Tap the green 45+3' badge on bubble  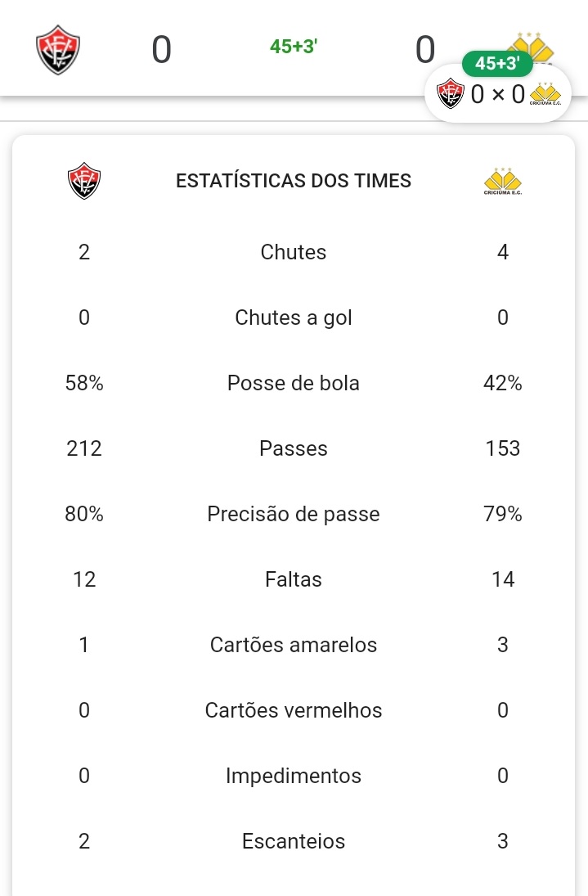pos(497,64)
